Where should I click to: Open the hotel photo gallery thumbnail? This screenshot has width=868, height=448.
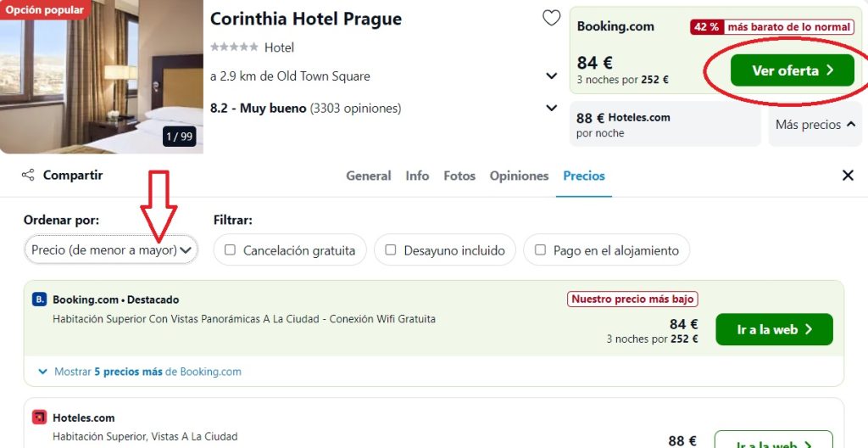click(102, 76)
